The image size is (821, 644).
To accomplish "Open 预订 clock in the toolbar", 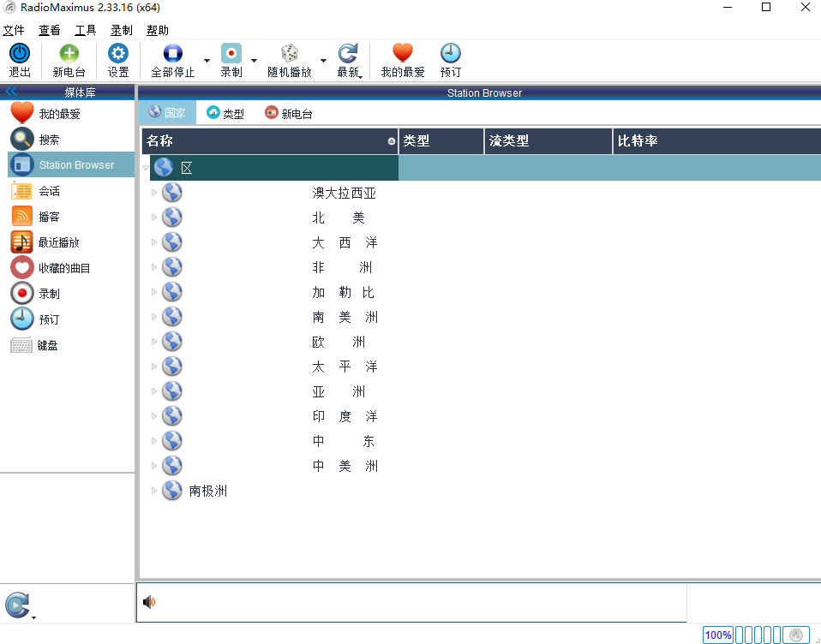I will (450, 53).
